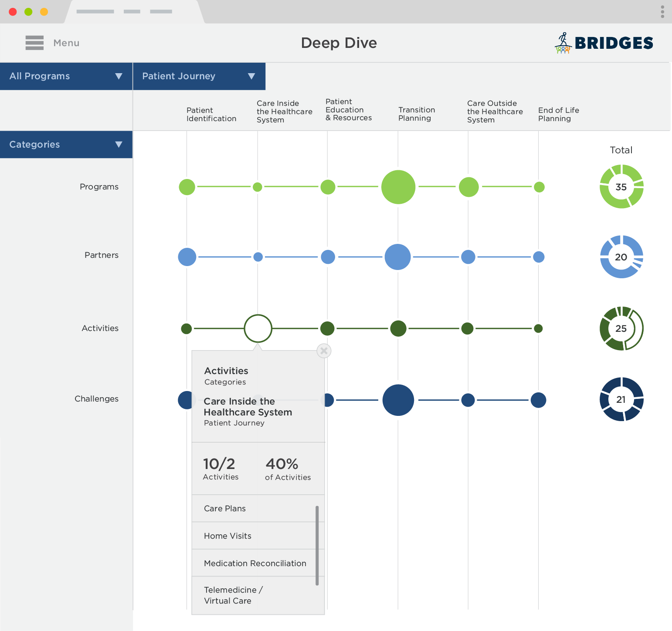Open the All Programs dropdown

[66, 76]
